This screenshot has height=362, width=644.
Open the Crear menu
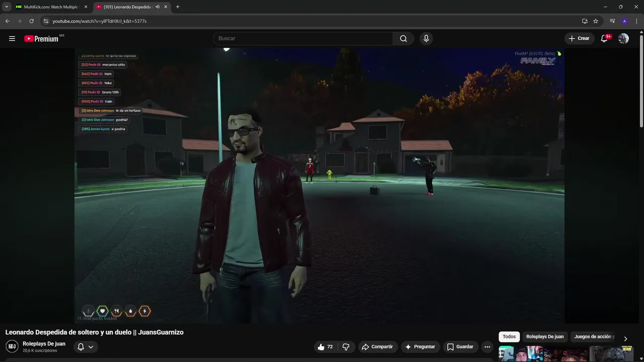[579, 39]
